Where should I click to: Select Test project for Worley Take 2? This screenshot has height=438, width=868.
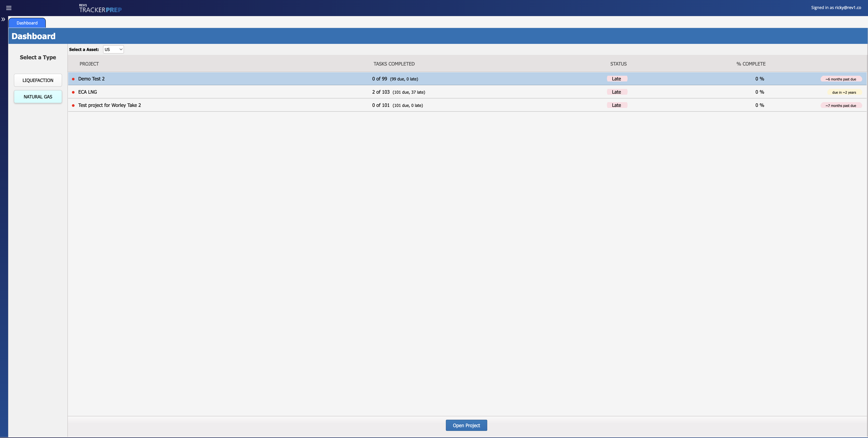point(110,105)
